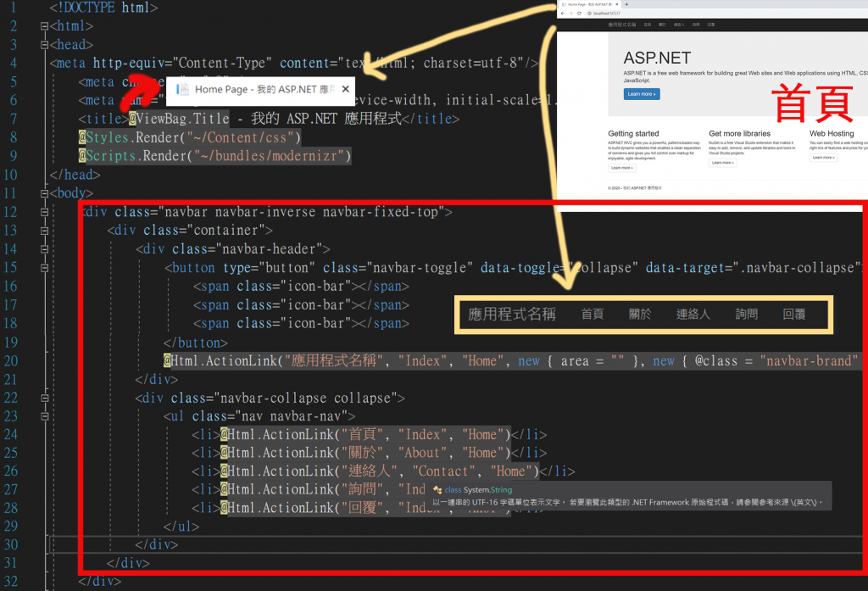Click '@ViewBag.Title' in the title tag on line 7
The height and width of the screenshot is (591, 868).
point(179,119)
